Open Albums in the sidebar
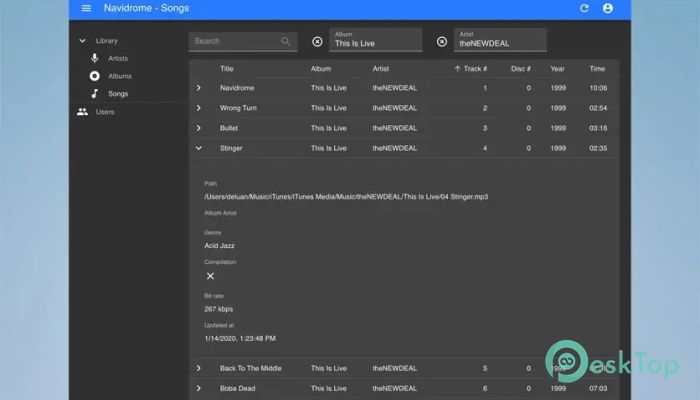Image resolution: width=700 pixels, height=400 pixels. [120, 76]
